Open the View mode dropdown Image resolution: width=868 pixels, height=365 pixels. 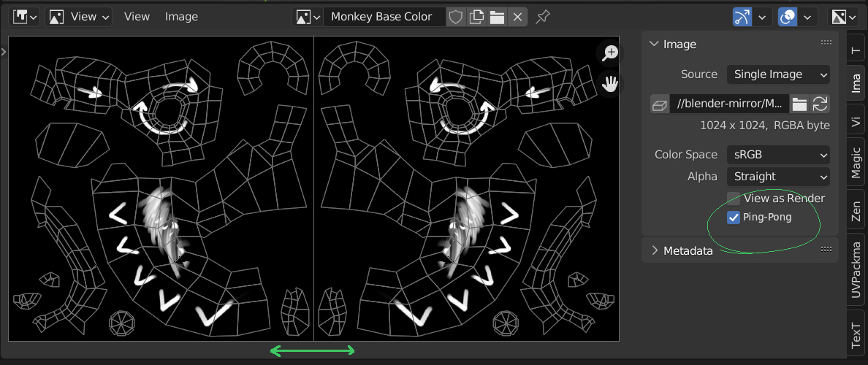[78, 17]
